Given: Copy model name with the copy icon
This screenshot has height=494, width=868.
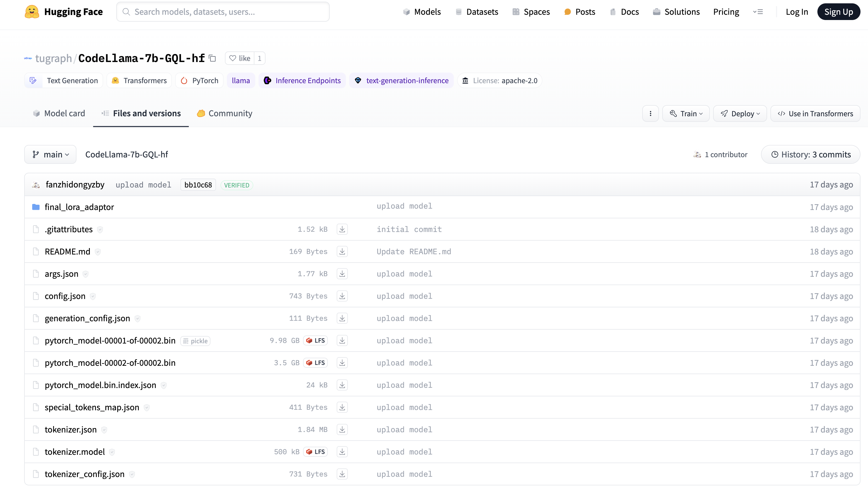Looking at the screenshot, I should point(213,58).
